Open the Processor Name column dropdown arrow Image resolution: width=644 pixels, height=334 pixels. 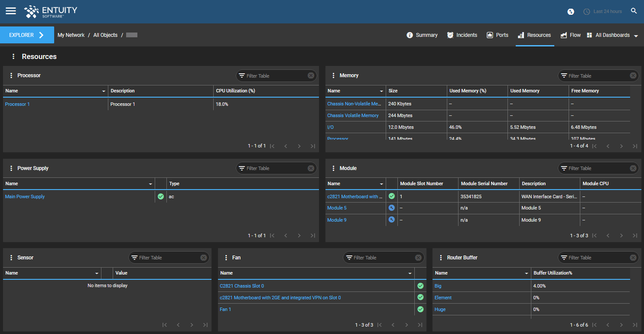tap(104, 91)
